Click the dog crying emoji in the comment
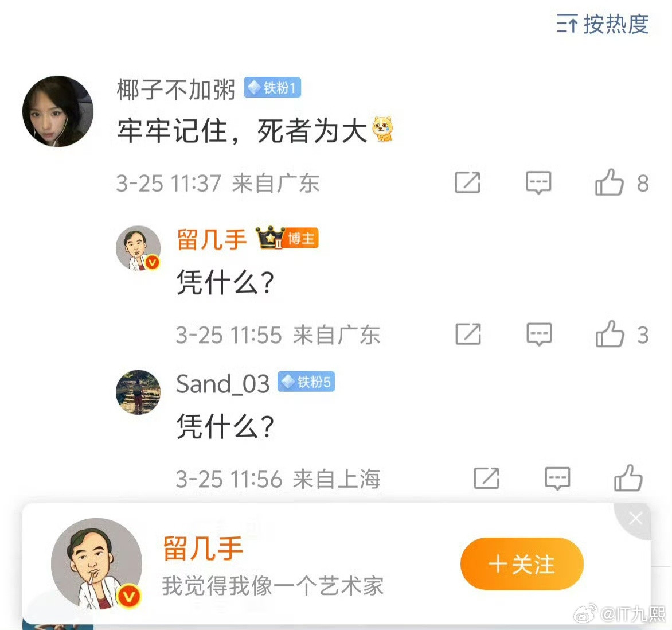The height and width of the screenshot is (630, 672). [x=384, y=130]
